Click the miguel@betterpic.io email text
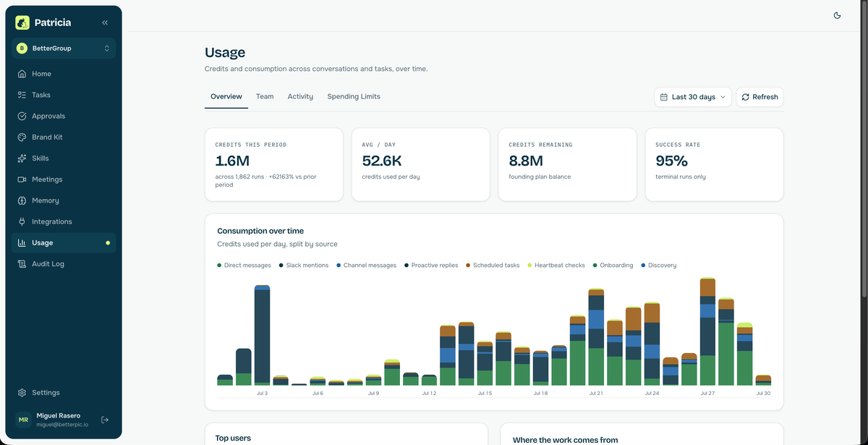The width and height of the screenshot is (868, 445). (x=61, y=425)
